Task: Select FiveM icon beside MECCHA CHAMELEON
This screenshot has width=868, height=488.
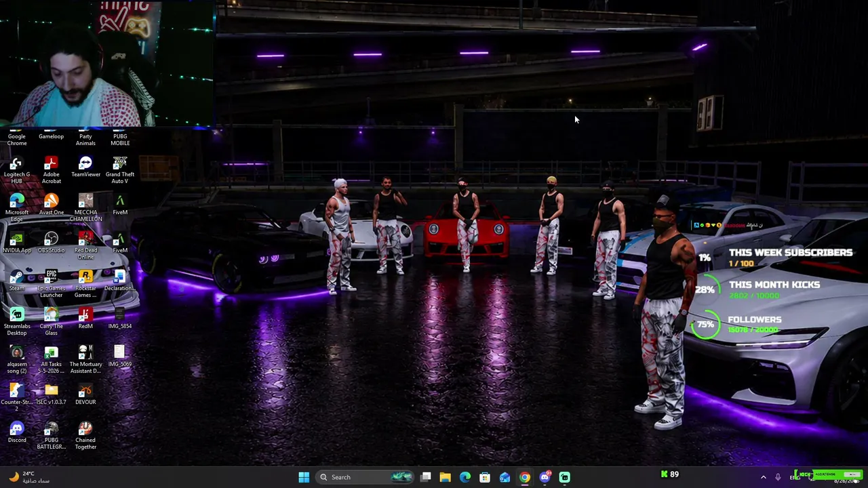Action: click(x=120, y=205)
